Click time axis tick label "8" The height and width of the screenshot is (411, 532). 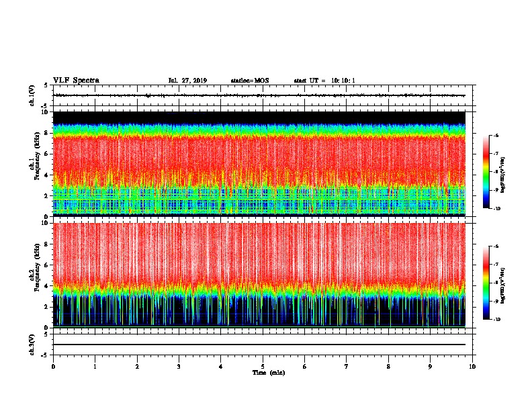(x=388, y=367)
